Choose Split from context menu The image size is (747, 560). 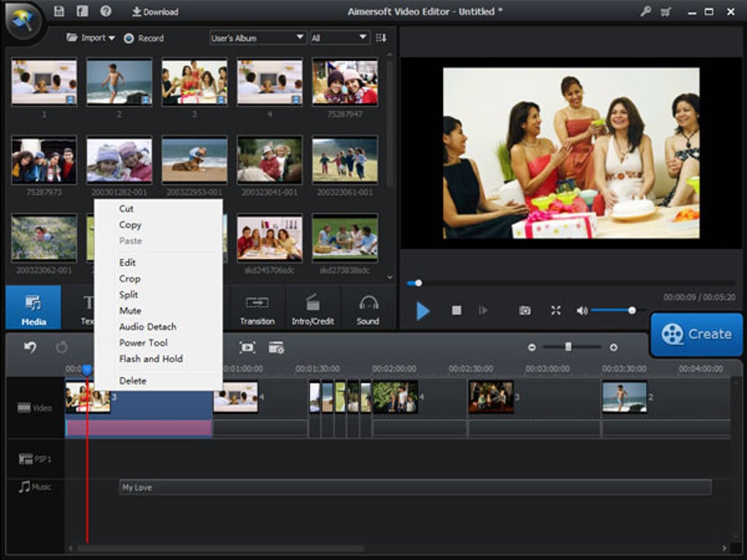click(129, 294)
